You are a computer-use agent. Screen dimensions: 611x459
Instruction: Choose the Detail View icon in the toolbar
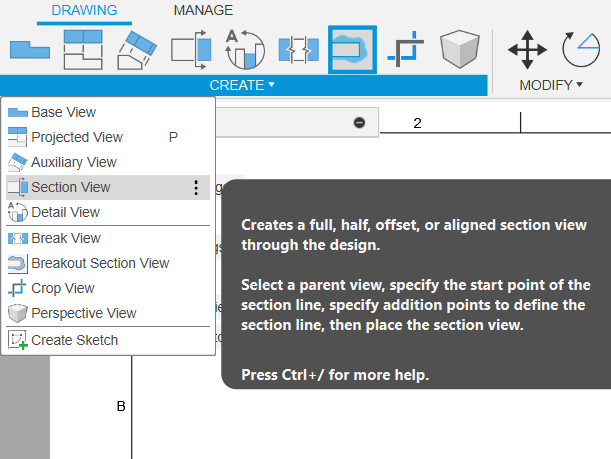click(244, 49)
